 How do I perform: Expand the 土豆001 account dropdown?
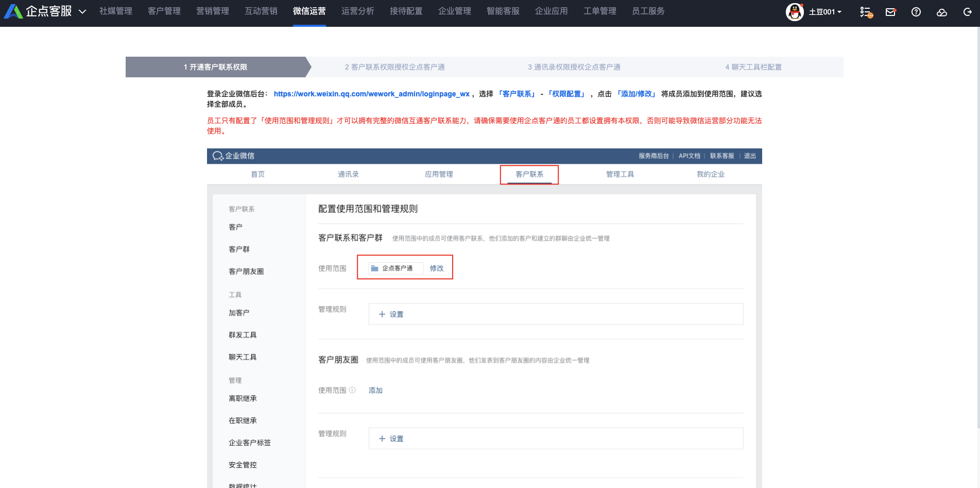click(x=825, y=12)
